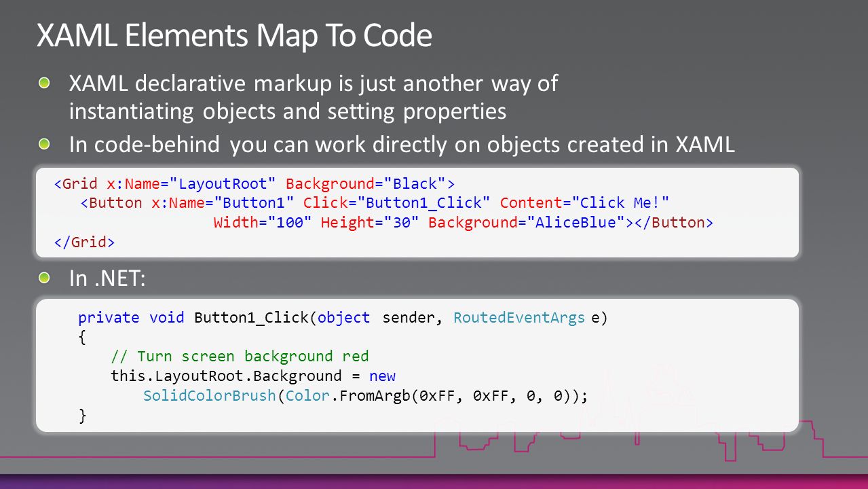Click the "Color" type before .FromArgb

(x=307, y=396)
